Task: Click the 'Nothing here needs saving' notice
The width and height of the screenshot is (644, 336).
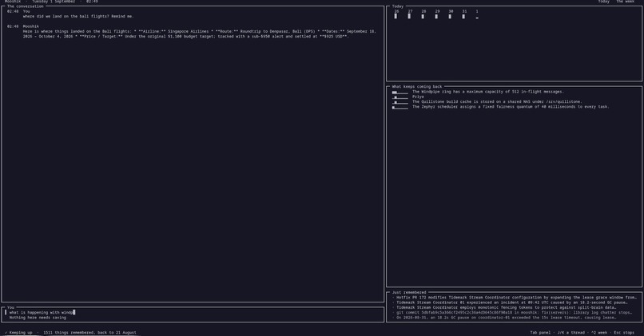Action: [x=38, y=318]
